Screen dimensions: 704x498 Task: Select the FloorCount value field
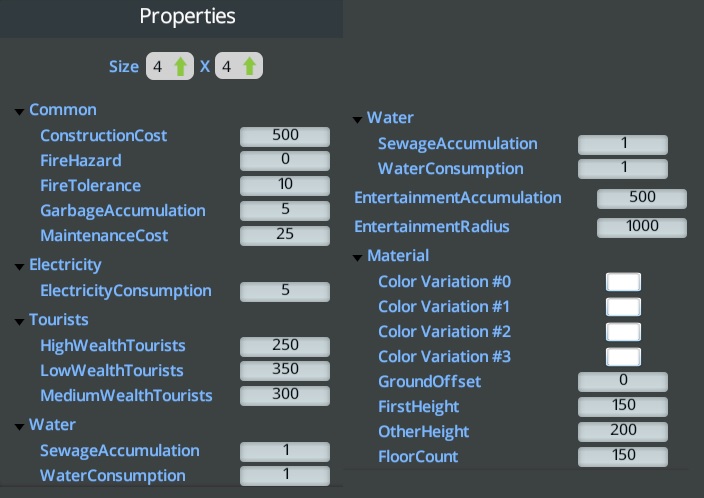pos(623,457)
